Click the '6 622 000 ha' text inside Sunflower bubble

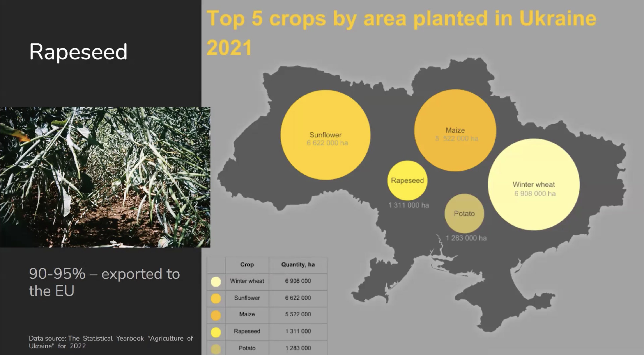click(327, 143)
